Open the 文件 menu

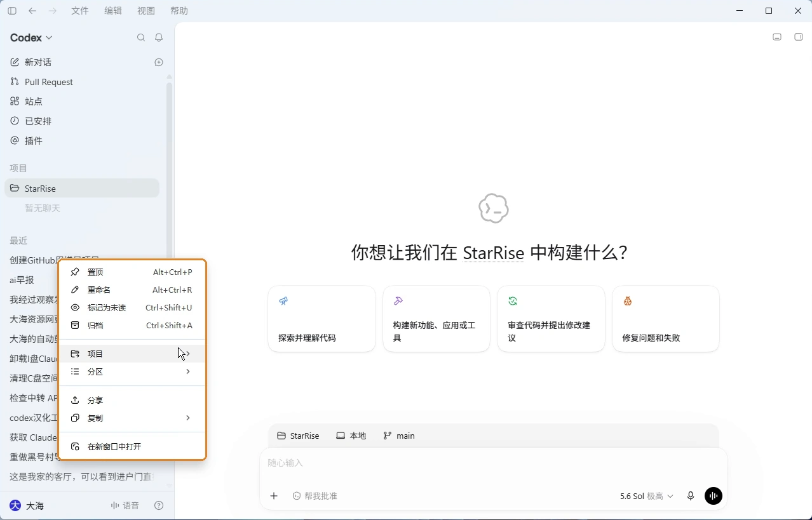(80, 11)
